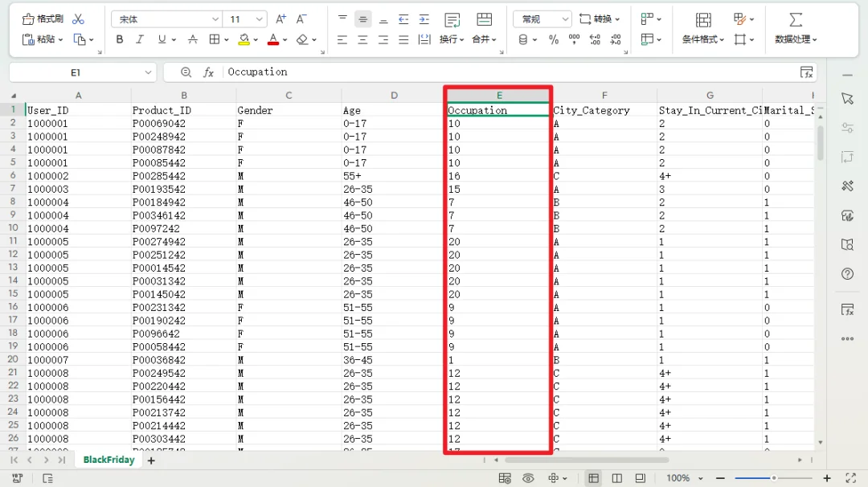Image resolution: width=868 pixels, height=487 pixels.
Task: Click the Format Painter (格式刷) button
Action: click(43, 18)
